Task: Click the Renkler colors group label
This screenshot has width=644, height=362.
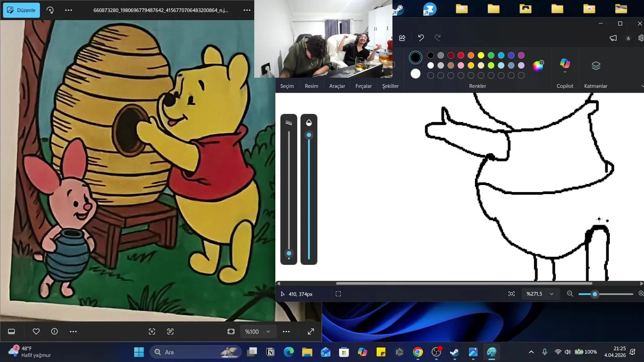Action: click(x=477, y=86)
